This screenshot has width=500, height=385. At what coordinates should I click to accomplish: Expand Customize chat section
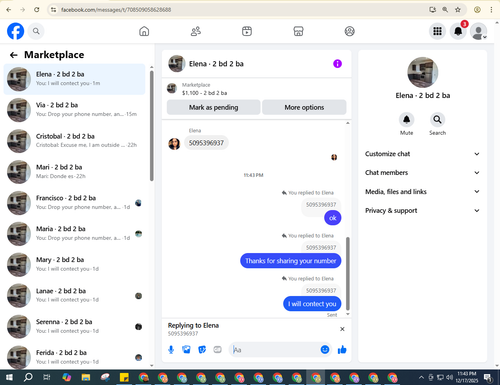422,154
